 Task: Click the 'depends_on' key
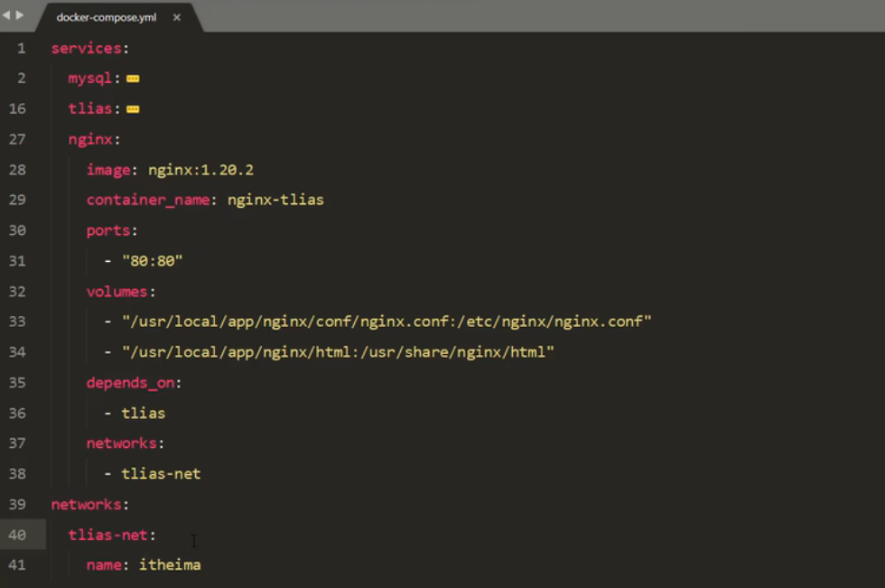point(130,383)
